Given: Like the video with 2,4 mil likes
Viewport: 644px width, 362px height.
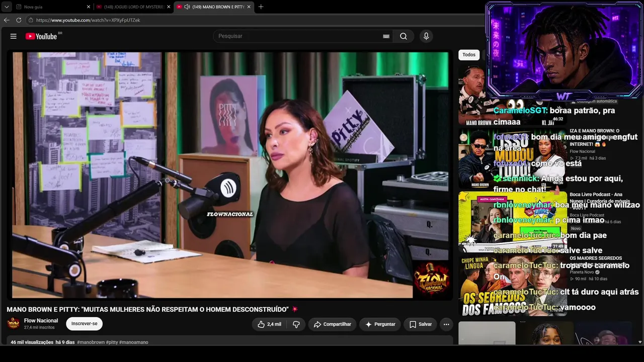Looking at the screenshot, I should click(269, 324).
